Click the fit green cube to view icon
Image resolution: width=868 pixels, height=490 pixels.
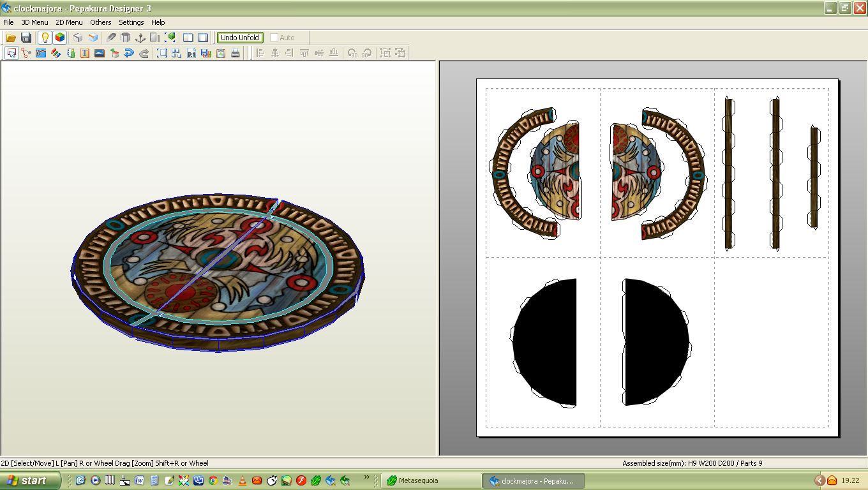point(170,38)
